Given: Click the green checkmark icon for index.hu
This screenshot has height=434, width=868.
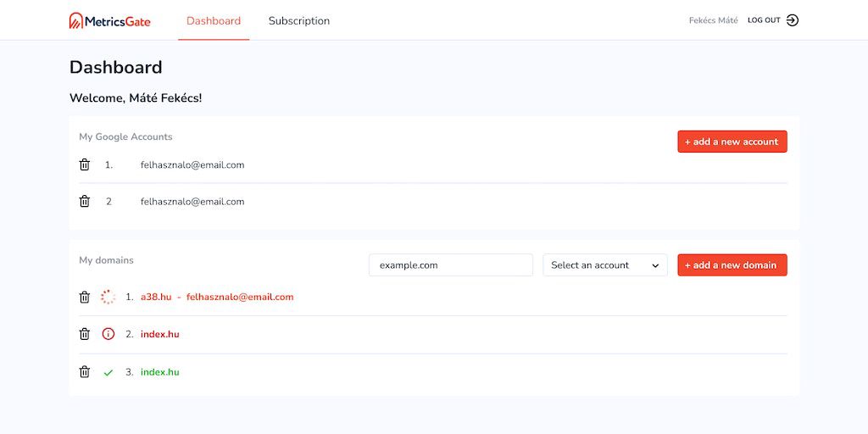Looking at the screenshot, I should pos(108,372).
